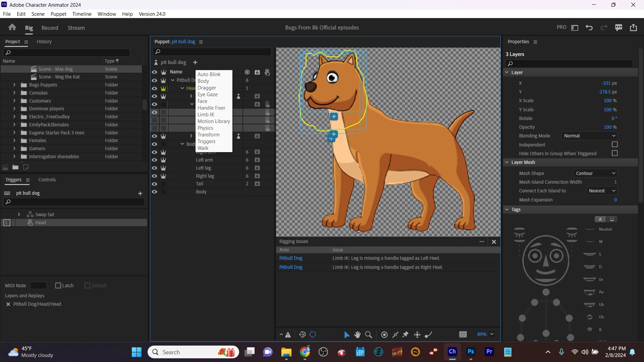Add behavior with plus next to pit bull dog

(195, 62)
